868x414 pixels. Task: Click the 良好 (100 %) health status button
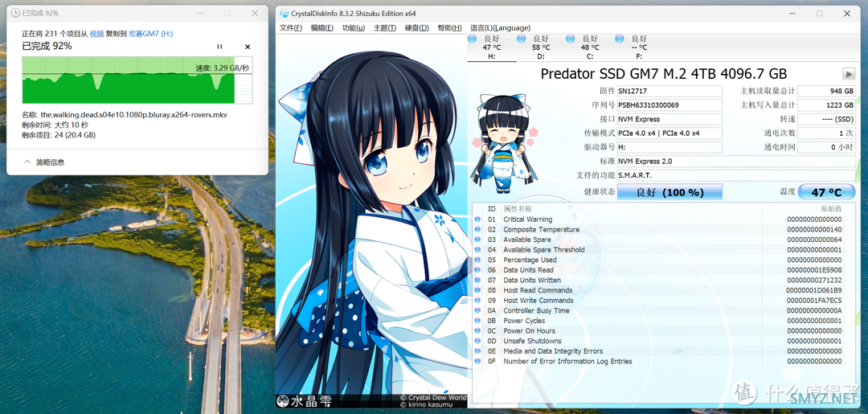pyautogui.click(x=669, y=192)
